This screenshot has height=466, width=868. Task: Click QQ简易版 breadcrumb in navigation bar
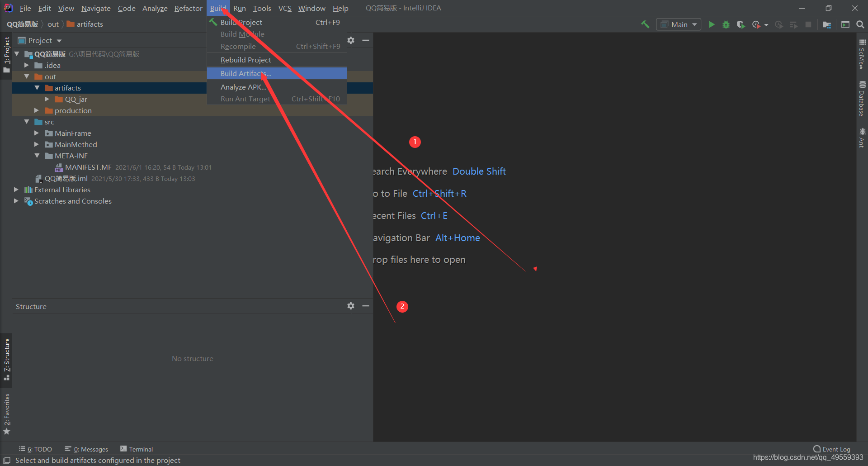22,24
